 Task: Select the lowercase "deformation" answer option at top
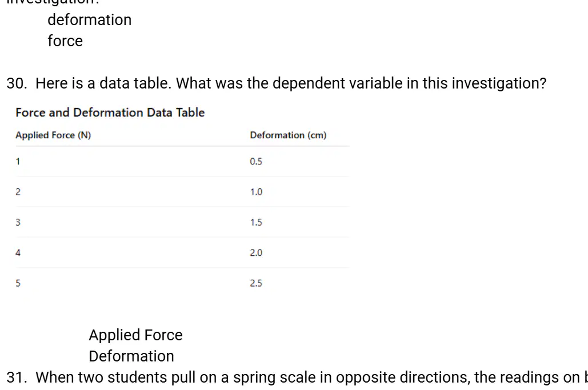click(x=89, y=20)
